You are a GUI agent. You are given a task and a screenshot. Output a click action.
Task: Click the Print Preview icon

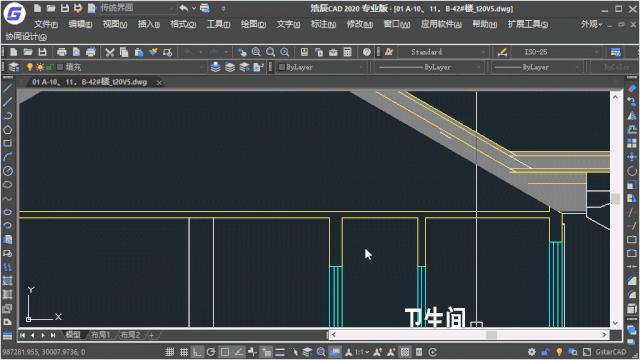pos(76,52)
